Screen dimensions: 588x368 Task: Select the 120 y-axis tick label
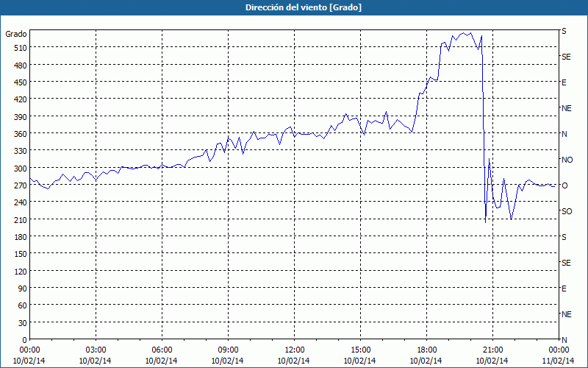(20, 272)
